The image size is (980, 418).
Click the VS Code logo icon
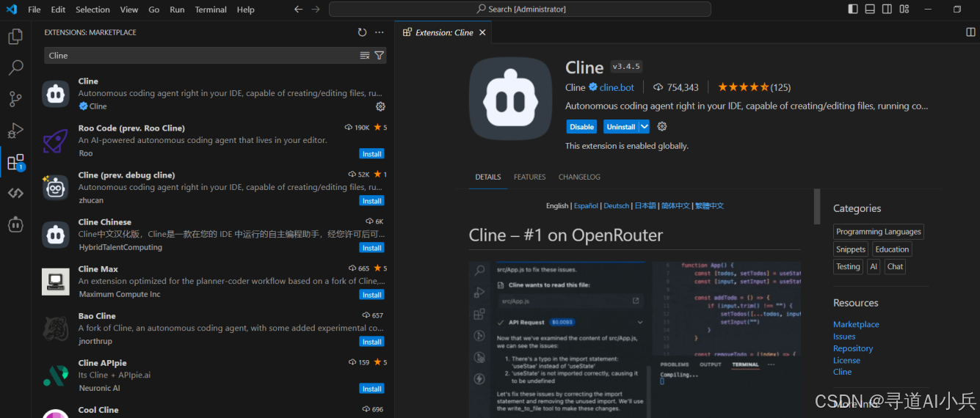coord(11,10)
